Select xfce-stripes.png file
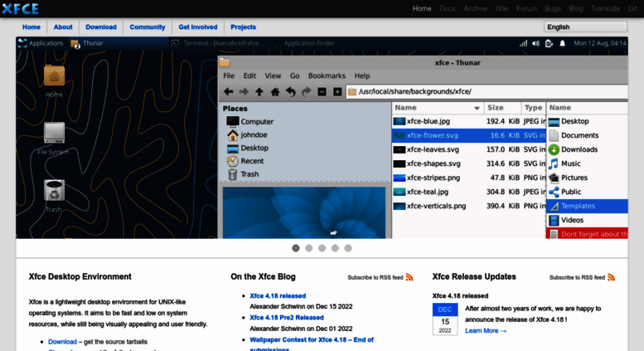This screenshot has height=351, width=644. (x=468, y=178)
